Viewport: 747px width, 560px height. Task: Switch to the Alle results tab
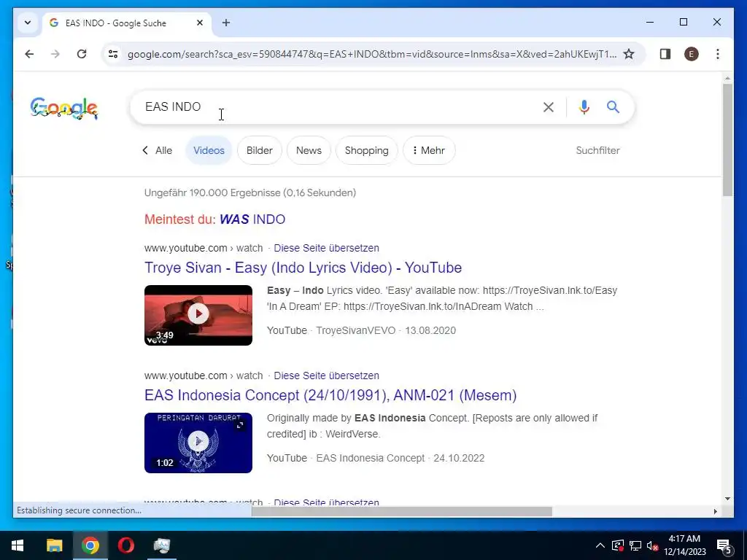(158, 150)
